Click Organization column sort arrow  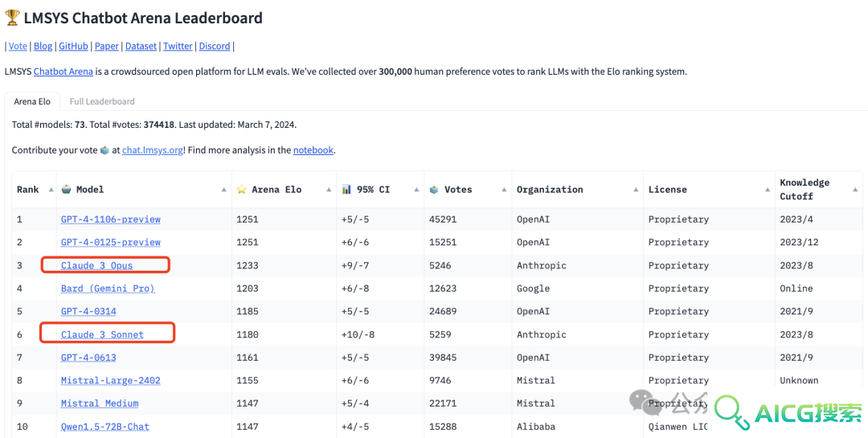[636, 190]
